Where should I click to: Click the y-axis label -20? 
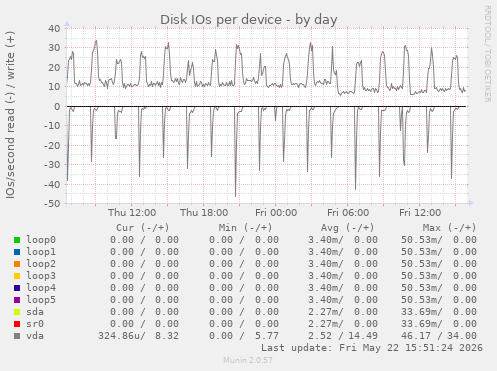(52, 145)
